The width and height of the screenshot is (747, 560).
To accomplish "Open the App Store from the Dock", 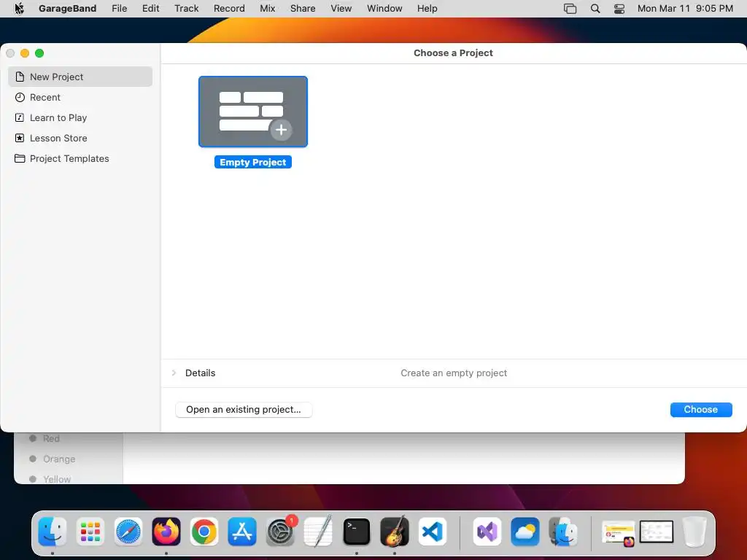I will 242,532.
